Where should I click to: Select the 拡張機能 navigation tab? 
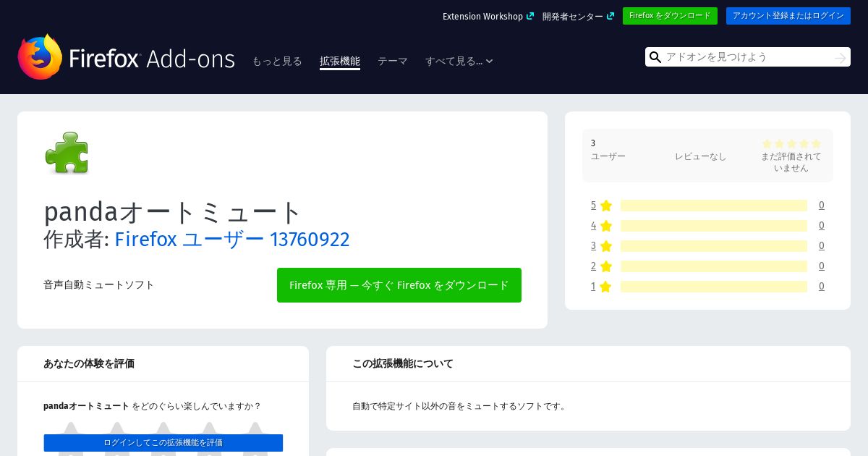340,62
